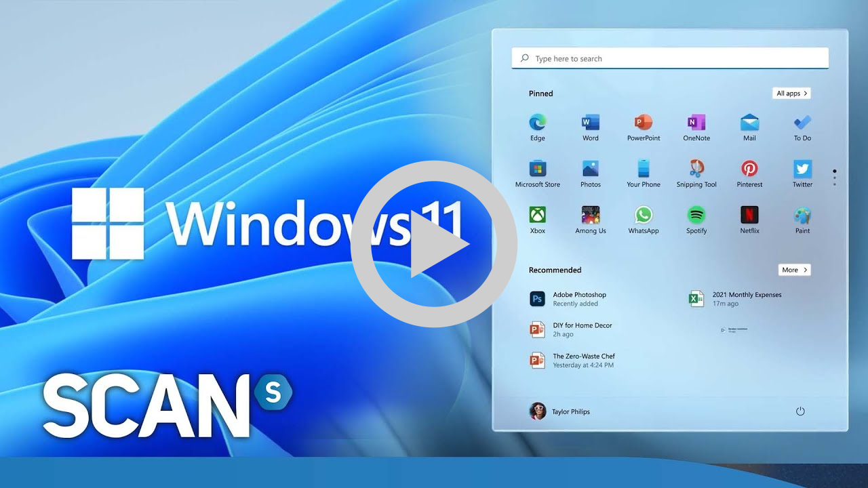Play the Windows 11 video

point(434,244)
